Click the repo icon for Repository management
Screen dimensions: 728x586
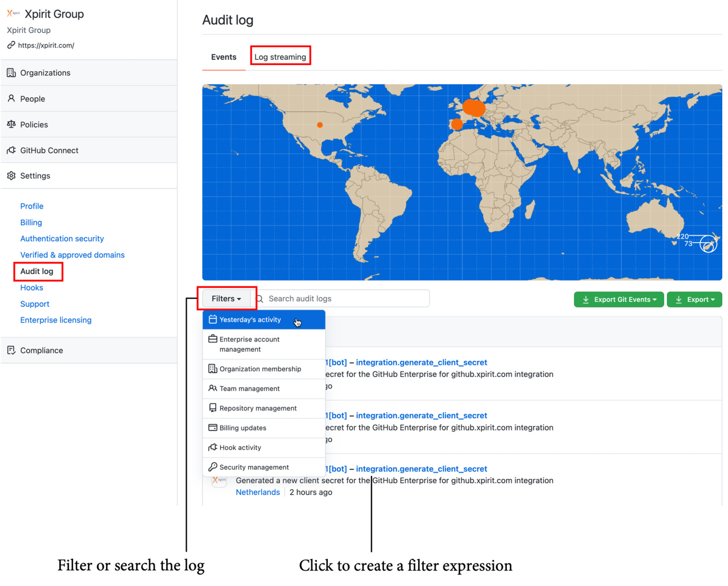(x=213, y=408)
